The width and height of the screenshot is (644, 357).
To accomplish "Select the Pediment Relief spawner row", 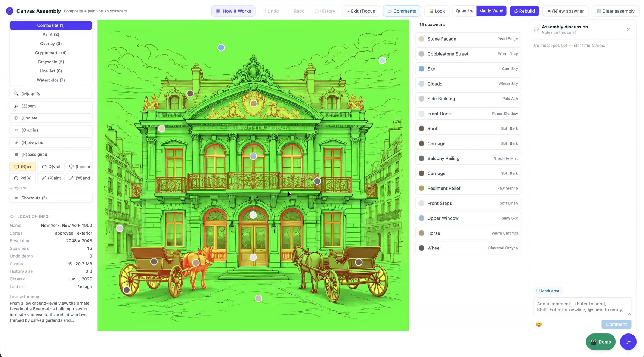I will tap(468, 188).
